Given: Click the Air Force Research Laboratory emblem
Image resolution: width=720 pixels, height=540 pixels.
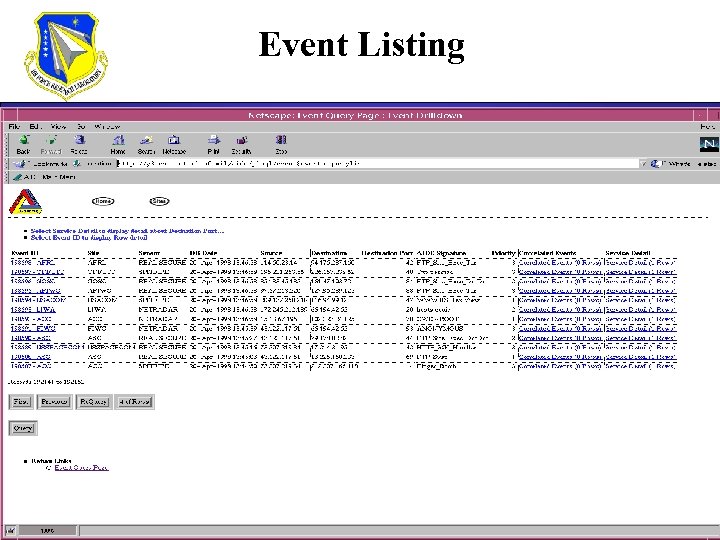Looking at the screenshot, I should 67,56.
